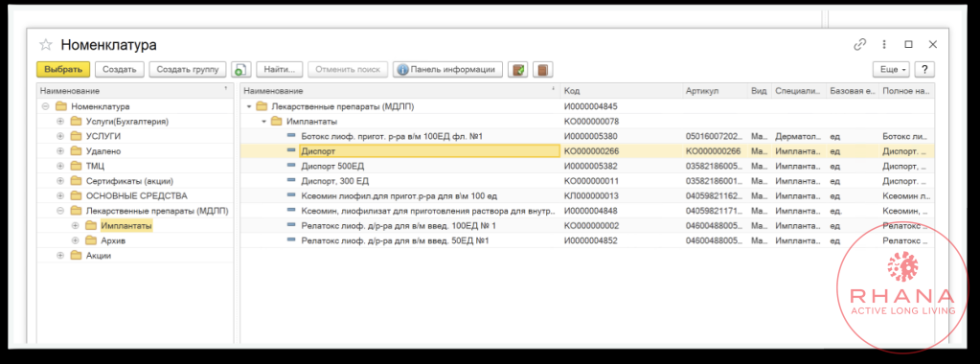Viewport: 980px width, 364px height.
Task: Expand the Сертификаты (акции) tree node
Action: (x=60, y=181)
